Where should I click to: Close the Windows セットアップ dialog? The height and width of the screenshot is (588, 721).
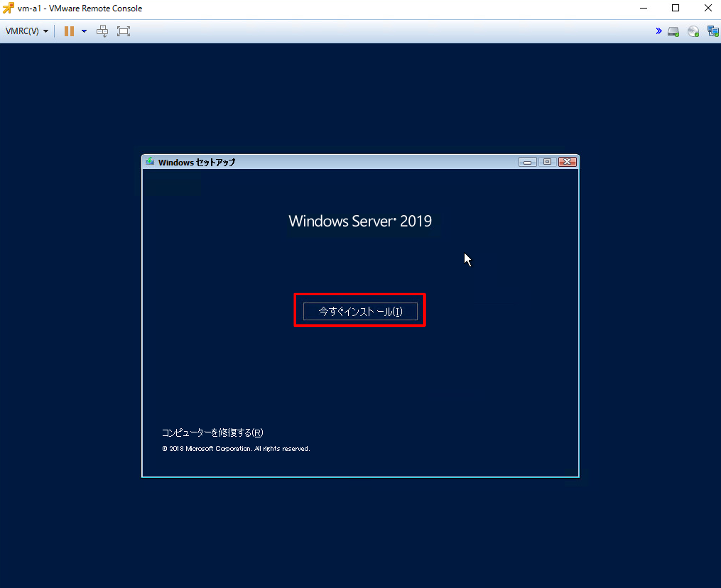click(567, 162)
